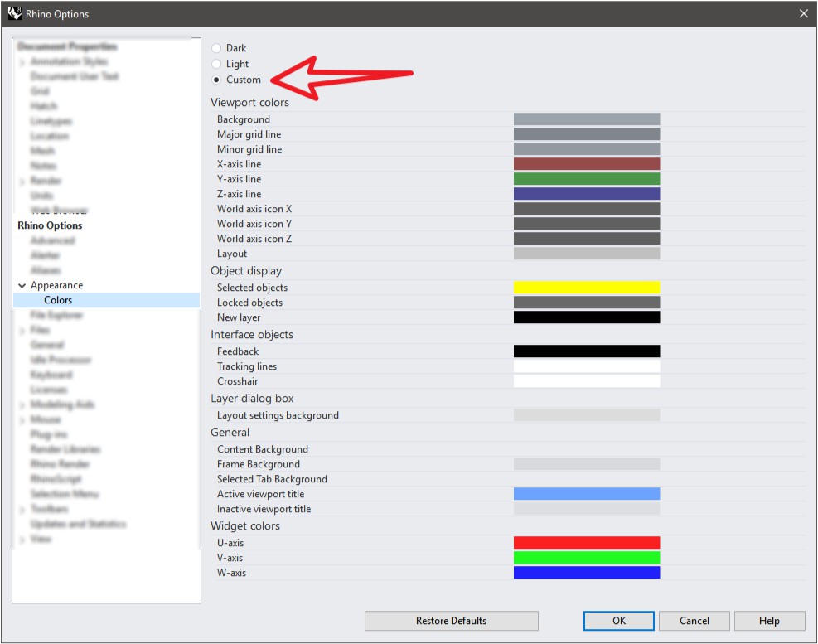Pick the V-axis widget green swatch
The width and height of the screenshot is (818, 644).
[587, 557]
